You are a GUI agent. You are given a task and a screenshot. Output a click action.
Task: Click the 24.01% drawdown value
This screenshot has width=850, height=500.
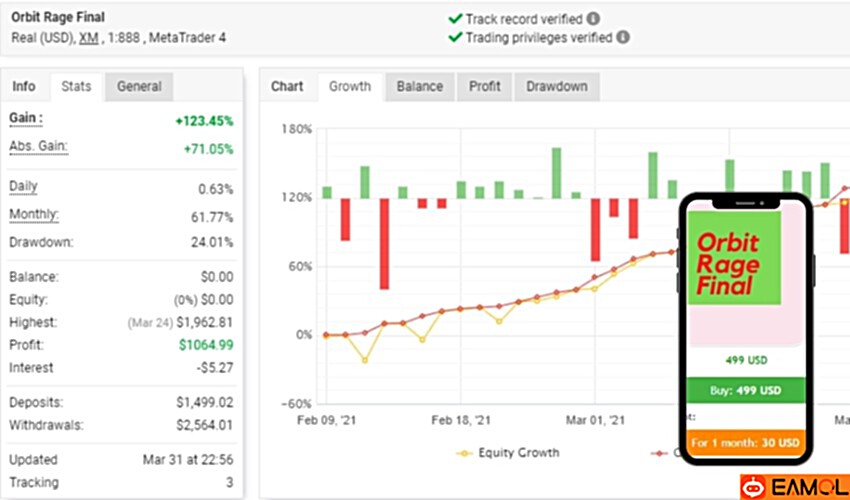click(x=212, y=242)
